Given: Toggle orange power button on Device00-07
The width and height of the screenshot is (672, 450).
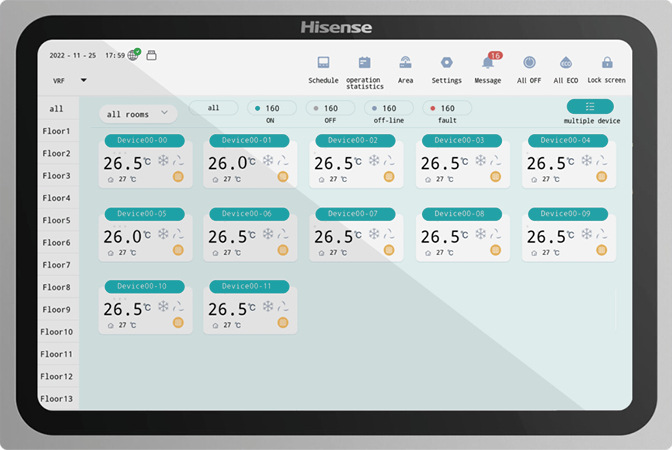Looking at the screenshot, I should click(389, 250).
